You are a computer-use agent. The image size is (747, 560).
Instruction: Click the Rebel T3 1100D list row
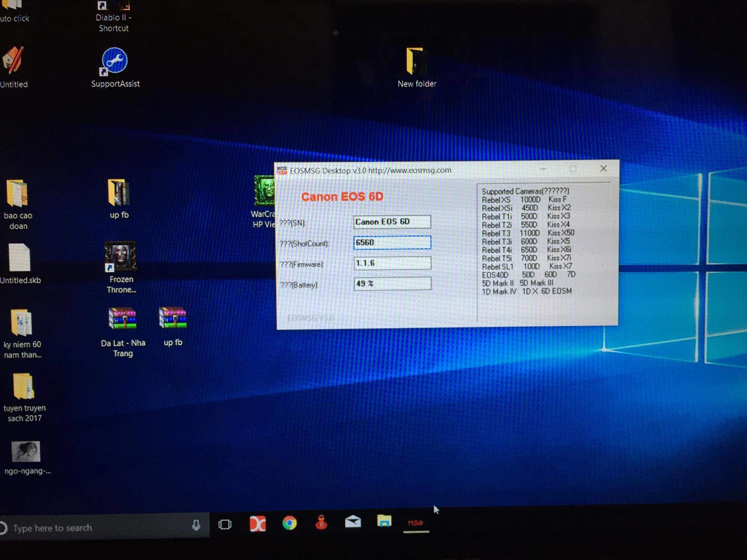[528, 233]
